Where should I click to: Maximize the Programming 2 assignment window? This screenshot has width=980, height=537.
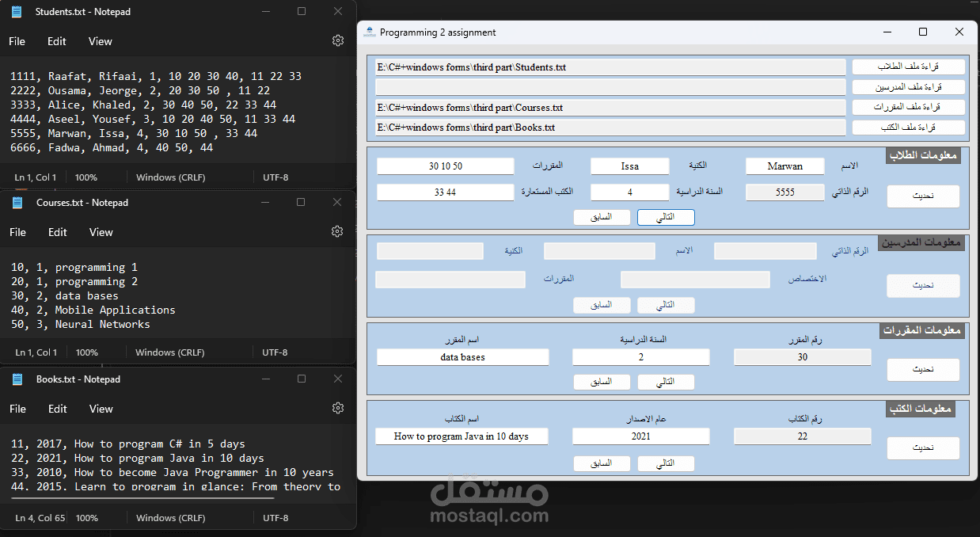(x=922, y=32)
